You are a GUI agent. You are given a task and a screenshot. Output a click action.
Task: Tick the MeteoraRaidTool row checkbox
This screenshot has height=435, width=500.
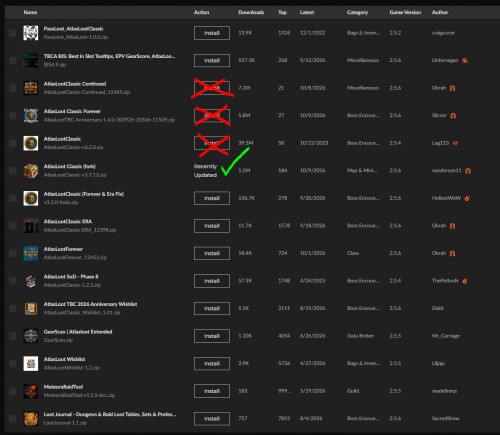pyautogui.click(x=13, y=391)
